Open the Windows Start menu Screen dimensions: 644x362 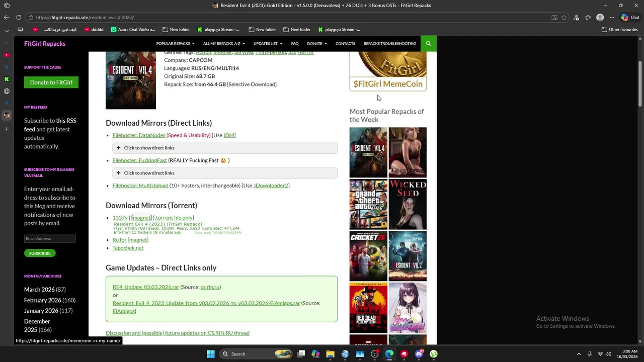pyautogui.click(x=211, y=354)
